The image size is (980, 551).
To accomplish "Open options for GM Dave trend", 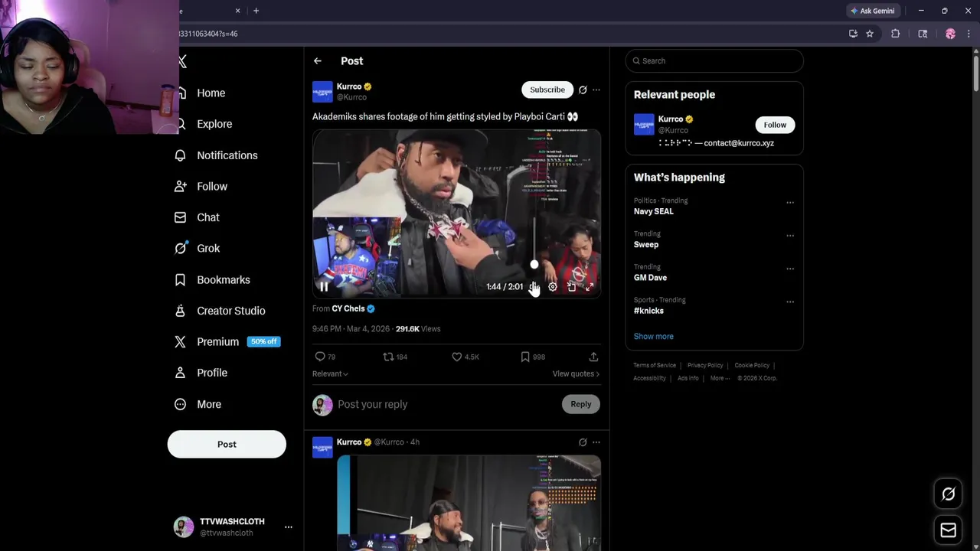I will (x=790, y=269).
